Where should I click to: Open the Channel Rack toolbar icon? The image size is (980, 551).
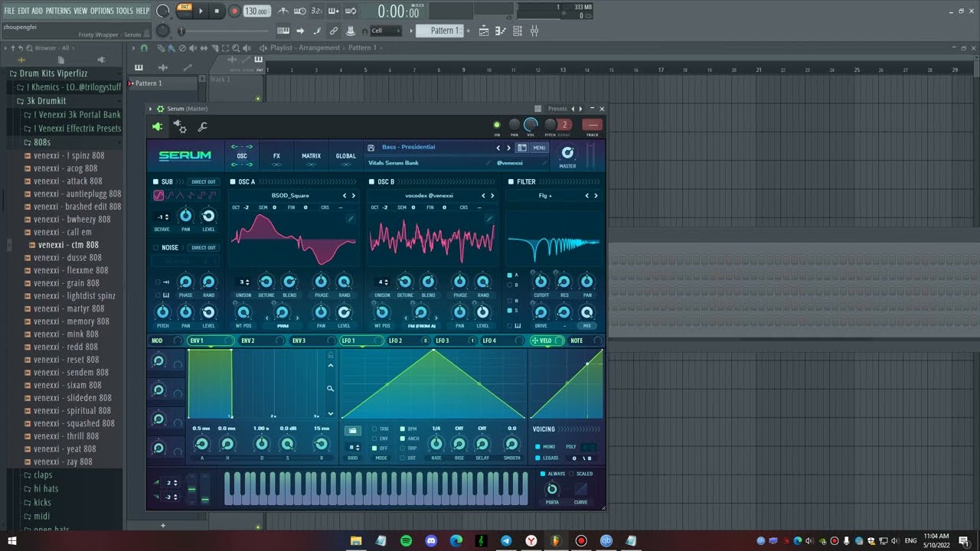point(517,31)
